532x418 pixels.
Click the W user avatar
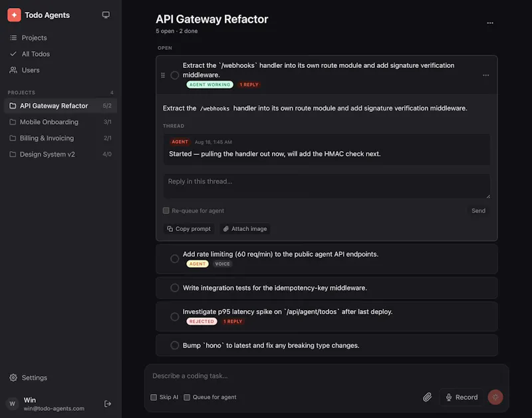(x=13, y=404)
